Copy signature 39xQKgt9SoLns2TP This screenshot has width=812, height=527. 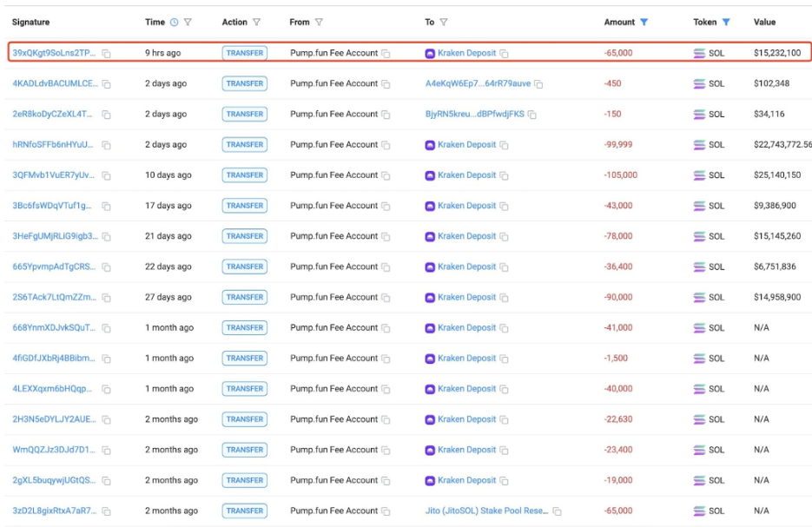point(106,53)
